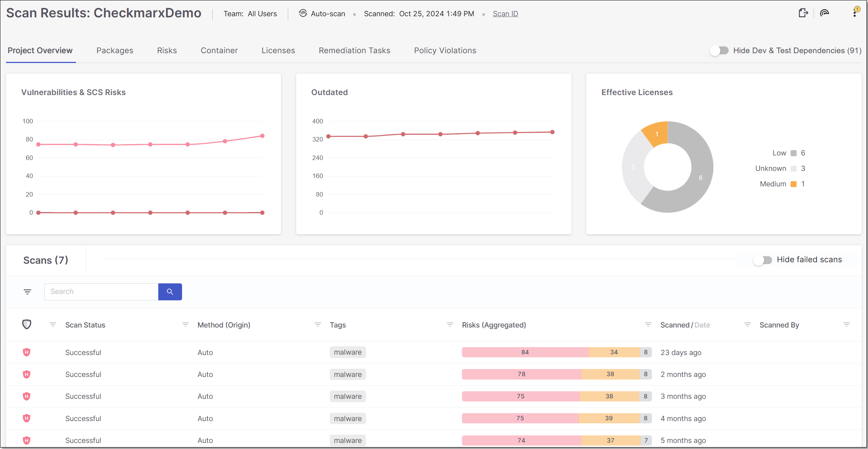Open filter left of Scanned By column
The image size is (868, 449).
[x=748, y=324]
